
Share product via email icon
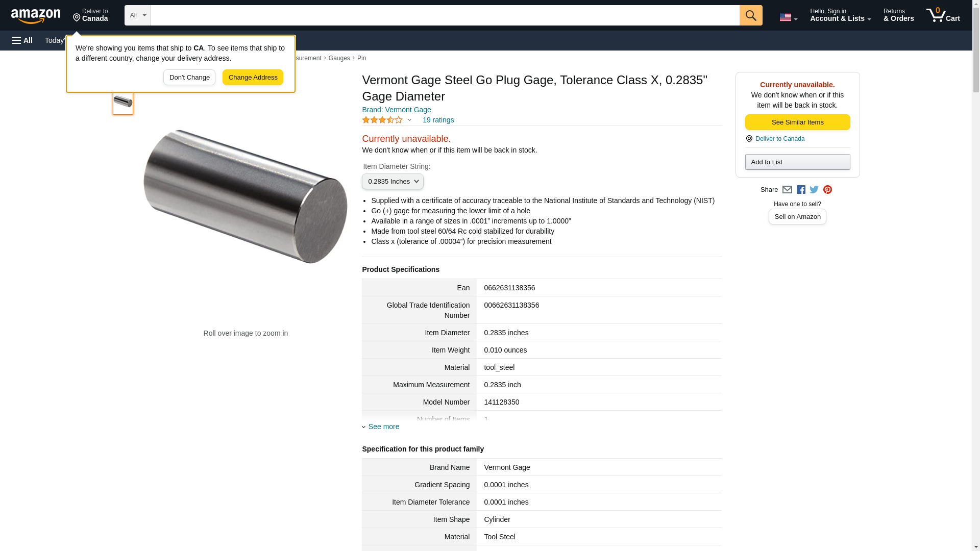click(787, 190)
